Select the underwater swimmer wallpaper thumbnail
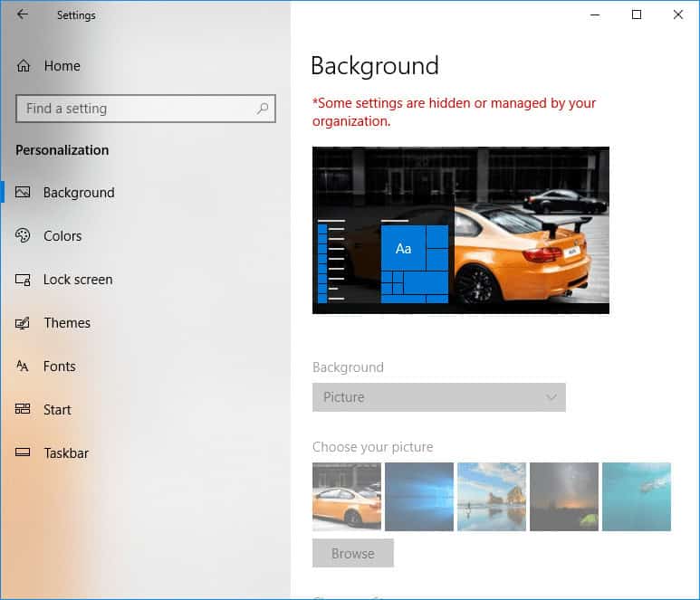Image resolution: width=700 pixels, height=600 pixels. (637, 497)
